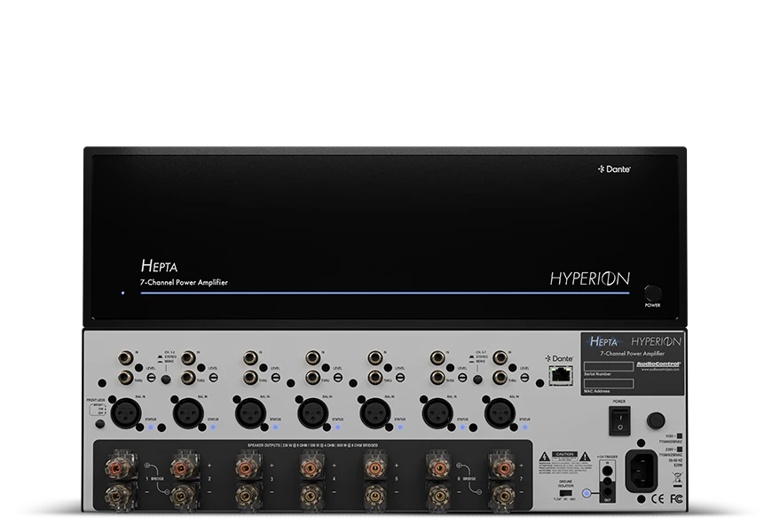764x532 pixels.
Task: Click the round black button beside rear Power switch
Action: click(656, 420)
